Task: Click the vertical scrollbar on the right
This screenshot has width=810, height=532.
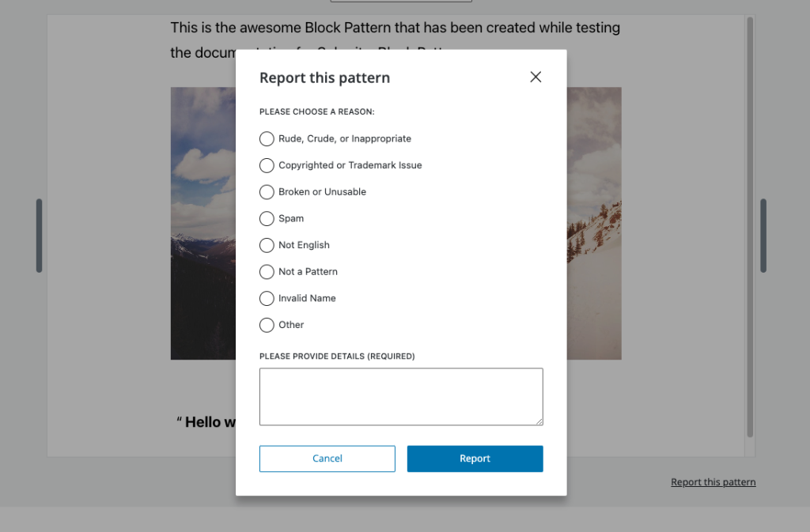Action: (x=748, y=224)
